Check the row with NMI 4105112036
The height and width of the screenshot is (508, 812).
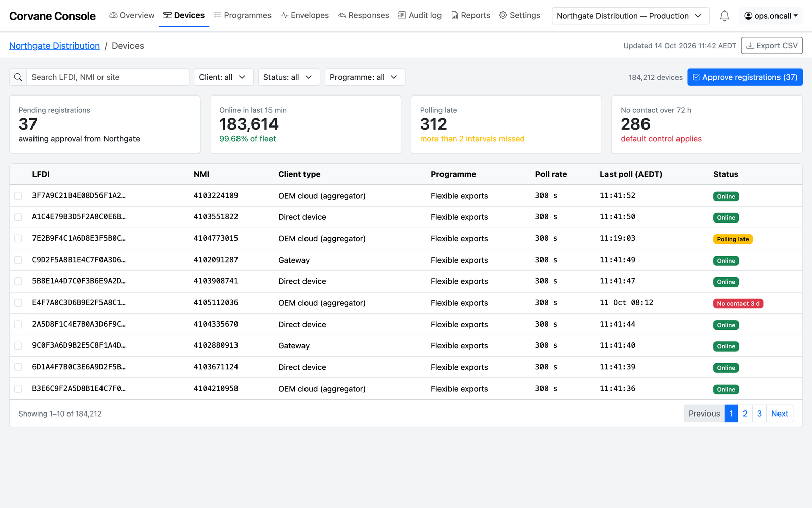click(x=18, y=303)
